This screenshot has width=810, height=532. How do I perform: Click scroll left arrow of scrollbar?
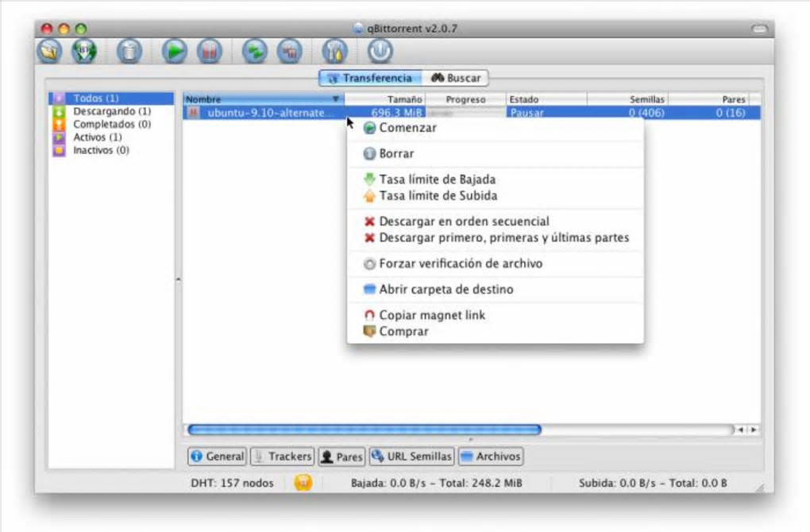tap(740, 430)
